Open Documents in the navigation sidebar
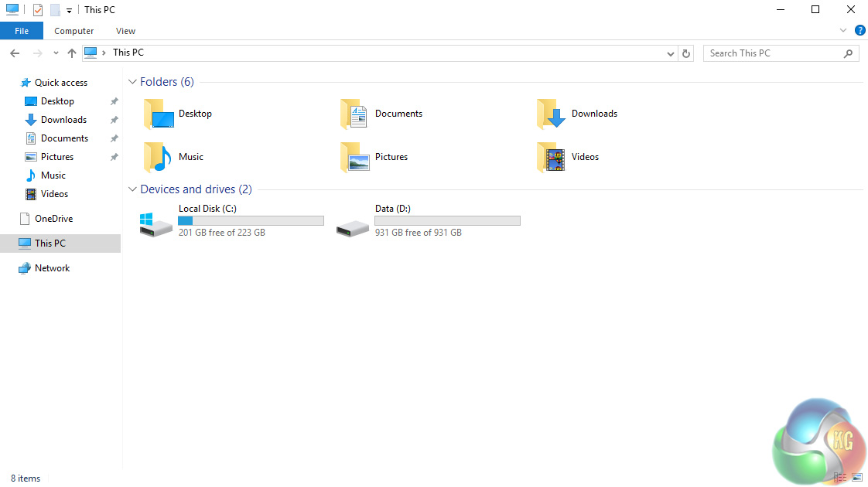Screen dimensions: 868x487 click(x=64, y=138)
